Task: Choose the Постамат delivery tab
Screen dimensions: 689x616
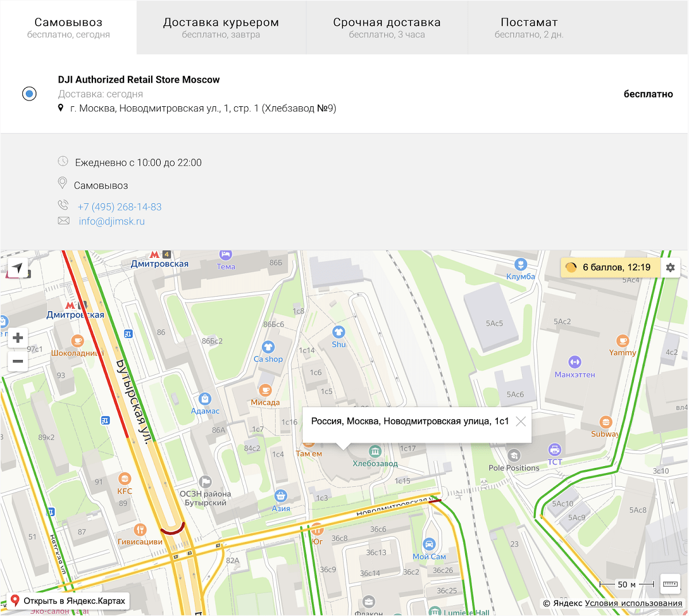Action: tap(529, 28)
